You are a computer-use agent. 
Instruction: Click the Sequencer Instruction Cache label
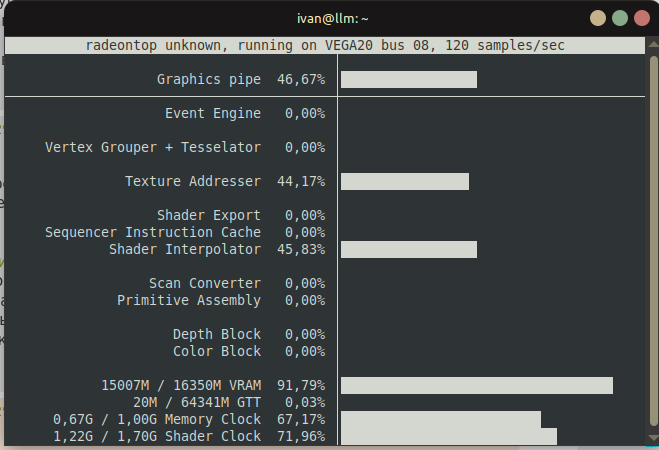(153, 232)
